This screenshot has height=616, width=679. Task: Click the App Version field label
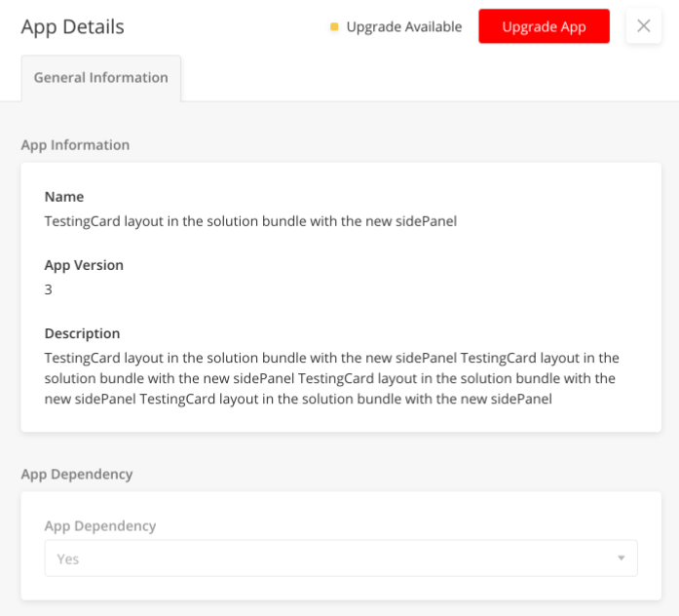(x=84, y=265)
